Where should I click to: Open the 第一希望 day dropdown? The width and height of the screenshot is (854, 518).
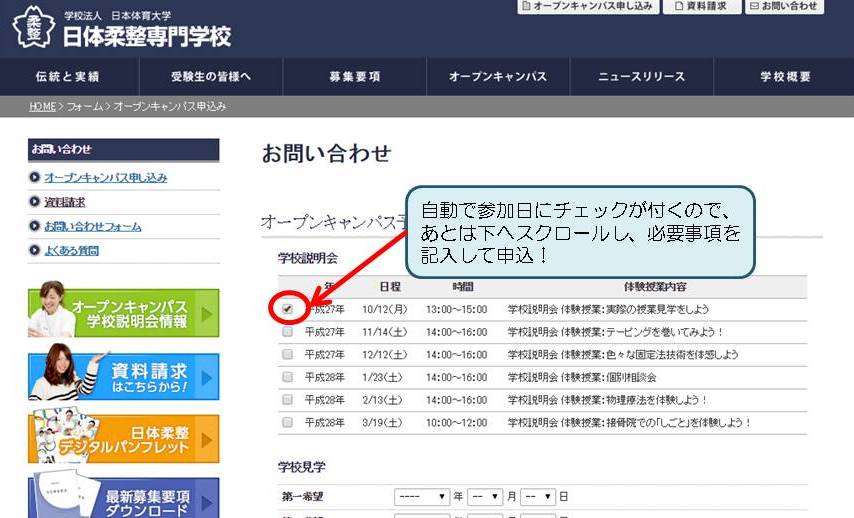537,496
